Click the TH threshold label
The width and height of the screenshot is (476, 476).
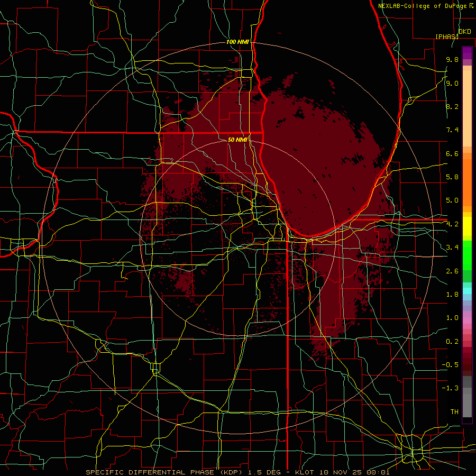(454, 412)
